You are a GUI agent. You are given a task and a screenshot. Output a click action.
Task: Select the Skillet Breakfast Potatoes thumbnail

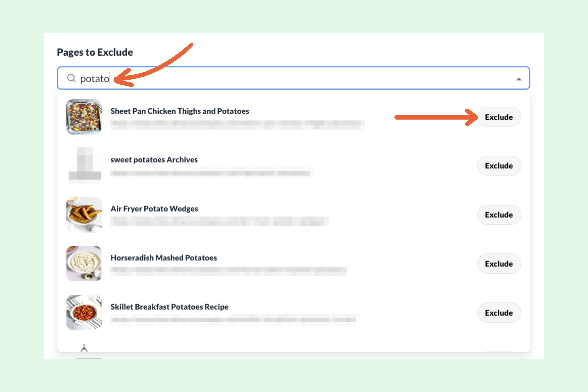point(84,313)
